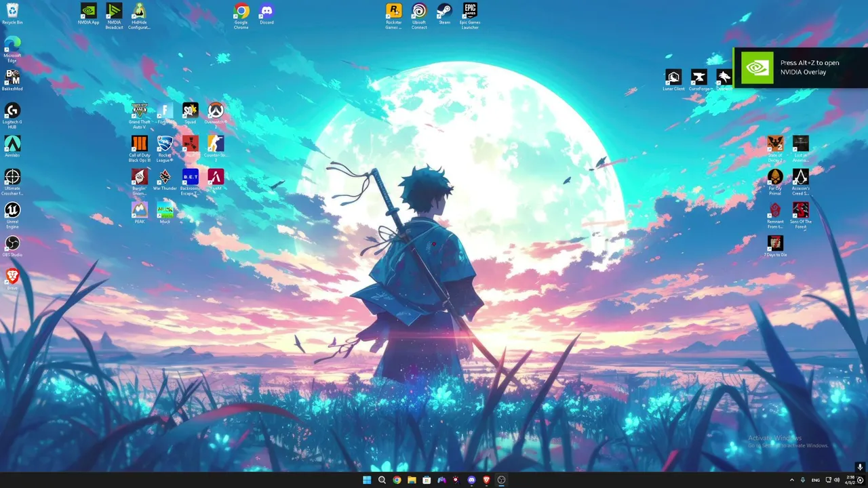Open OBS Studio desktop shortcut
868x488 pixels.
point(12,246)
